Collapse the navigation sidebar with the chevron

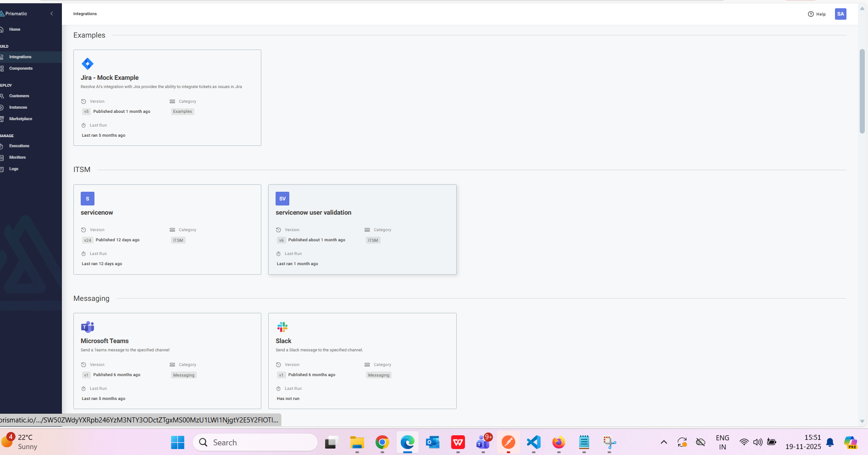pos(51,13)
